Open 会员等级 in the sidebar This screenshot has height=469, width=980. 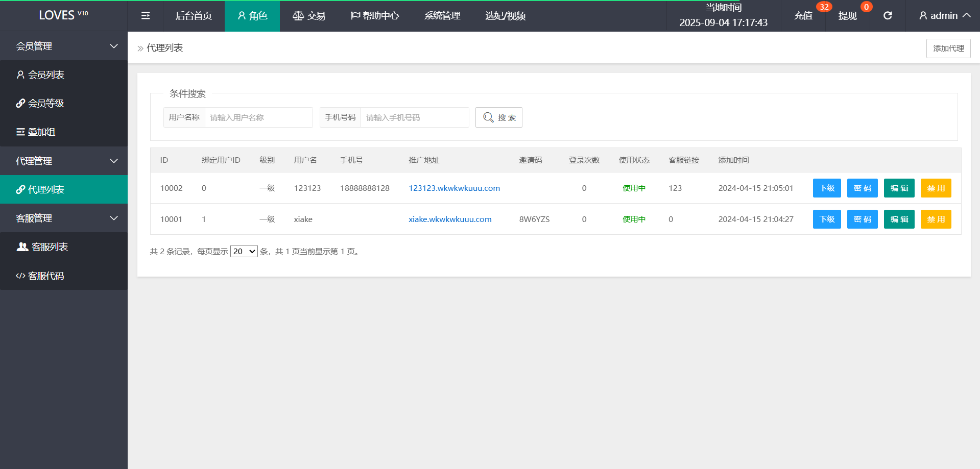(x=46, y=104)
